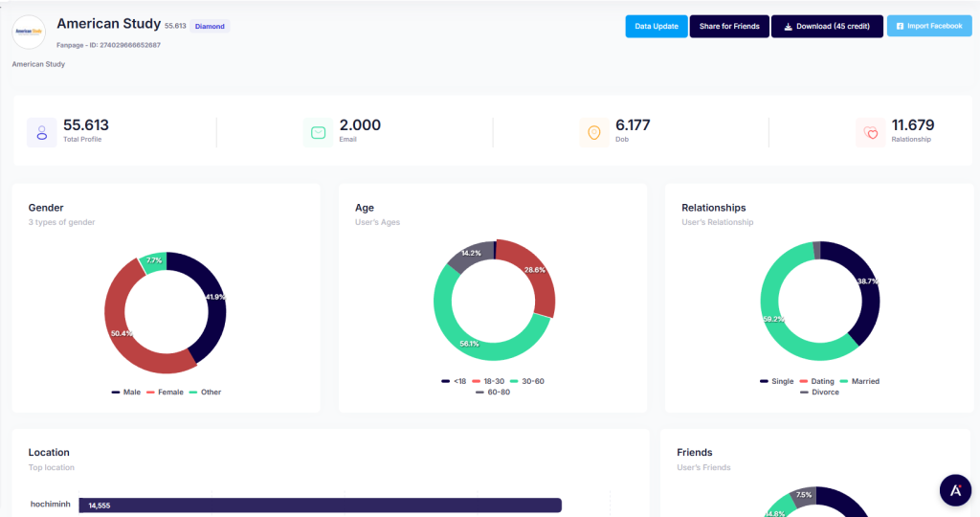This screenshot has width=980, height=517.
Task: Click the 28.6% age donut segment
Action: pyautogui.click(x=535, y=271)
